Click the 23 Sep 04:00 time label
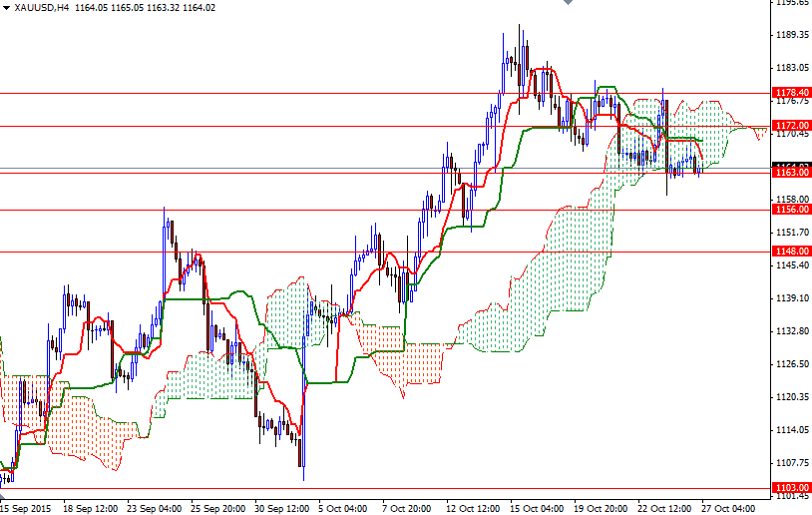812x515 pixels. click(x=154, y=508)
